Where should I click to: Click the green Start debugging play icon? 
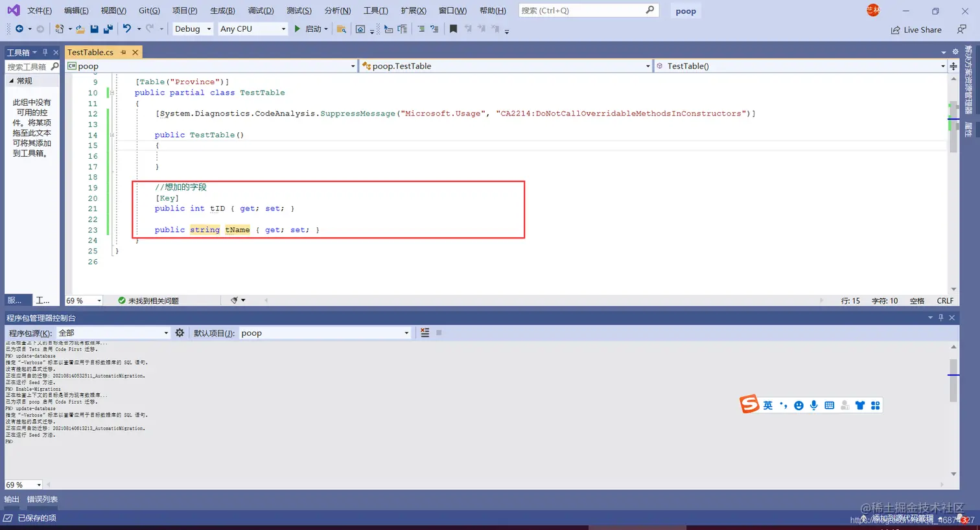pos(297,29)
